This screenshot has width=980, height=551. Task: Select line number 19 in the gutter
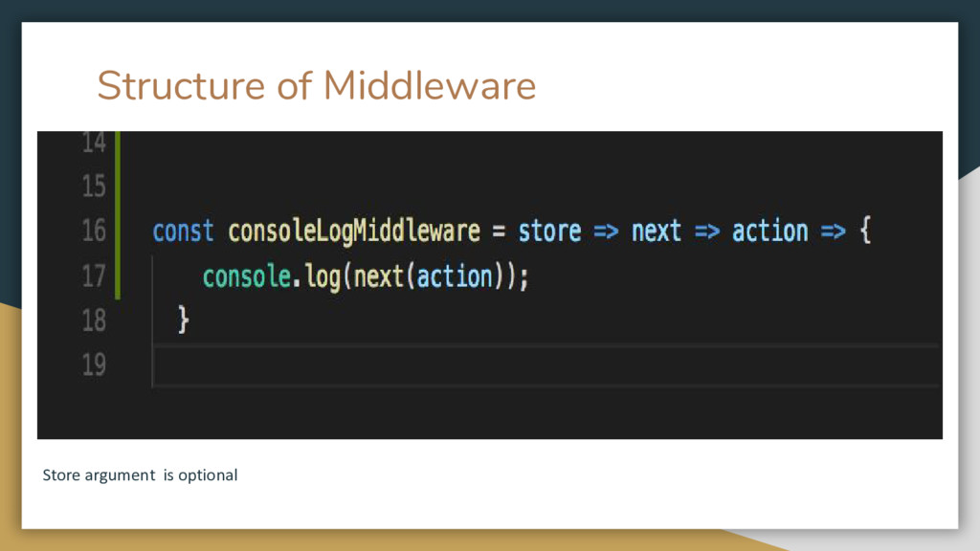click(94, 364)
